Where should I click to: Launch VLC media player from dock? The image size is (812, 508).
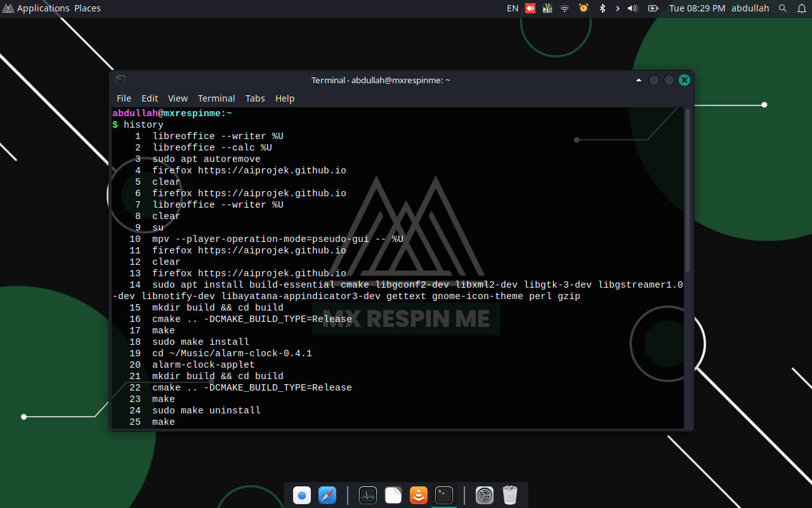pyautogui.click(x=419, y=495)
